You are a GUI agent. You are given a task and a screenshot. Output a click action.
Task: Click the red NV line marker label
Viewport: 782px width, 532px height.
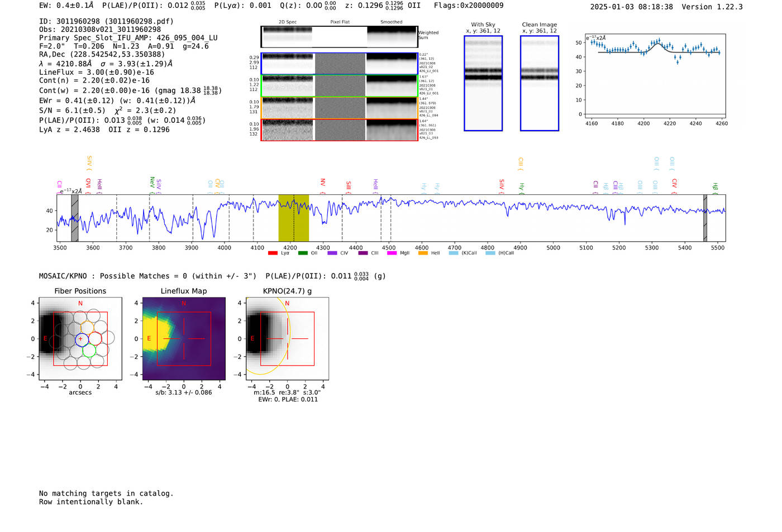(323, 183)
